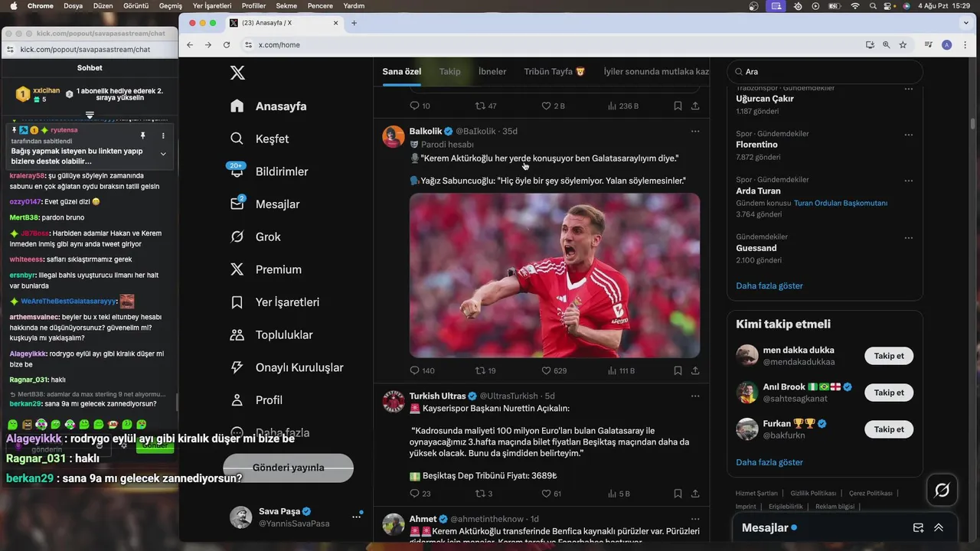Click Daha fazla göster under trends
Screen dimensions: 980x551
pyautogui.click(x=769, y=286)
